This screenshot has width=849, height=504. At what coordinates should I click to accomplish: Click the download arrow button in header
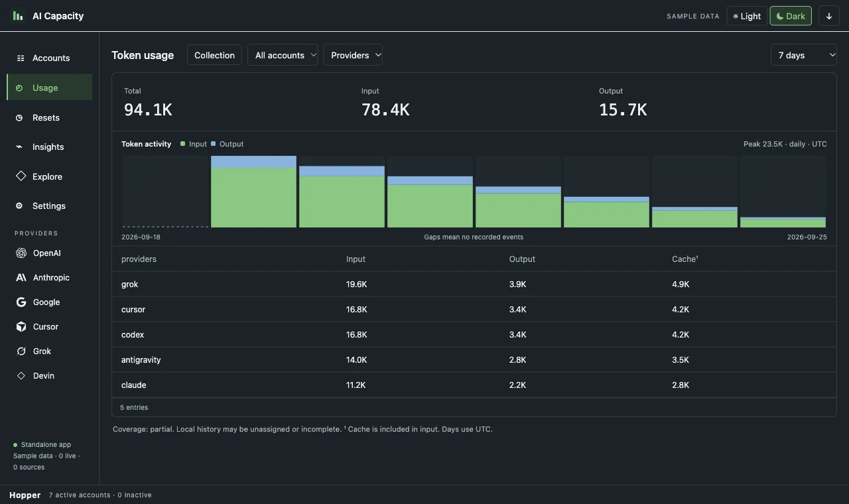click(829, 16)
